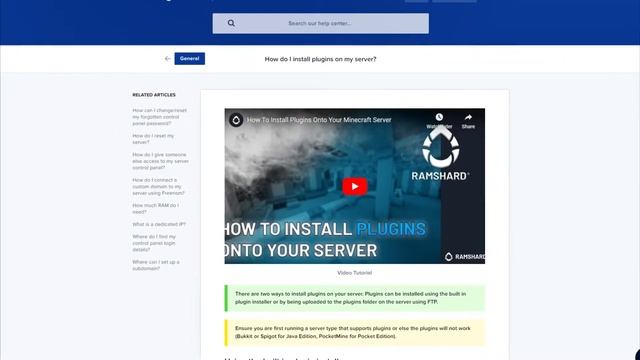The image size is (640, 360).
Task: Open video title 'How To Install Plugins Onto Your Minecraft Server'
Action: pos(319,120)
